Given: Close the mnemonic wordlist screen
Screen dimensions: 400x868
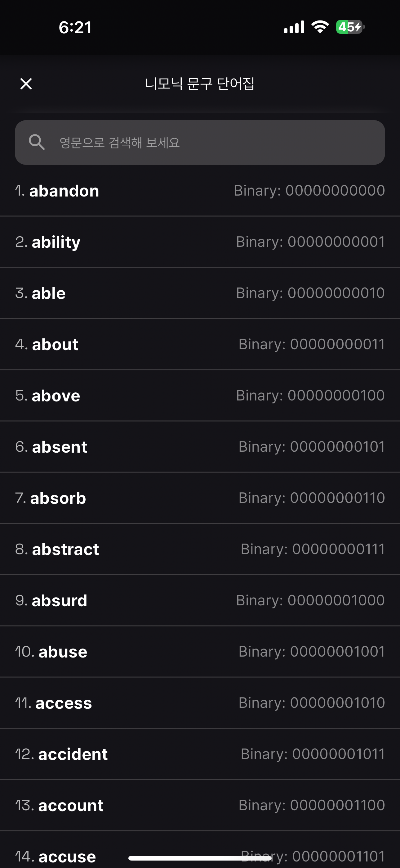Looking at the screenshot, I should (x=26, y=84).
